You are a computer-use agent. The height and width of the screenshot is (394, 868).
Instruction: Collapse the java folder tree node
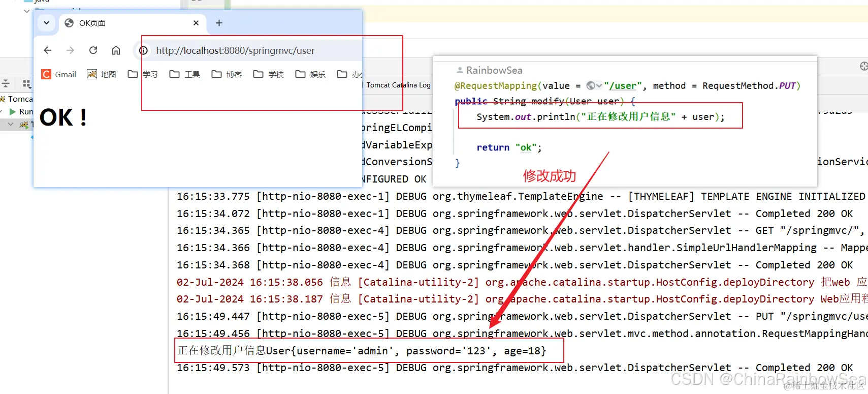pos(27,10)
